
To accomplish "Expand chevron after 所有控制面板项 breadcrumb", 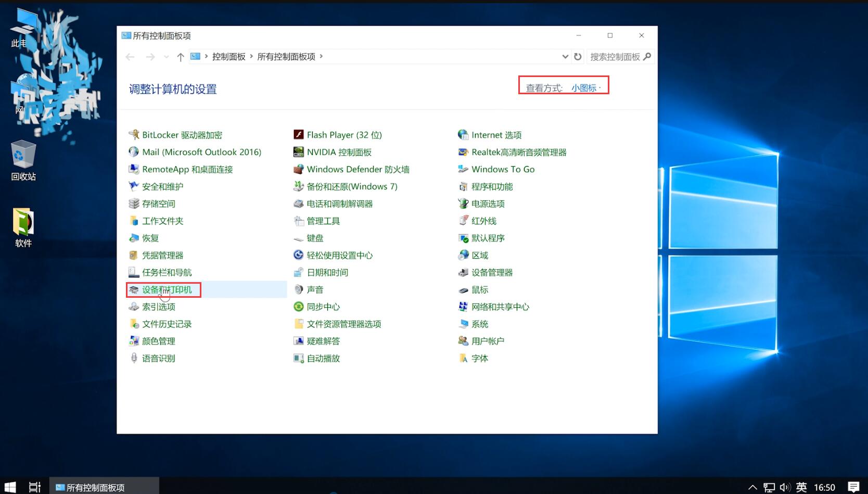I will coord(321,56).
